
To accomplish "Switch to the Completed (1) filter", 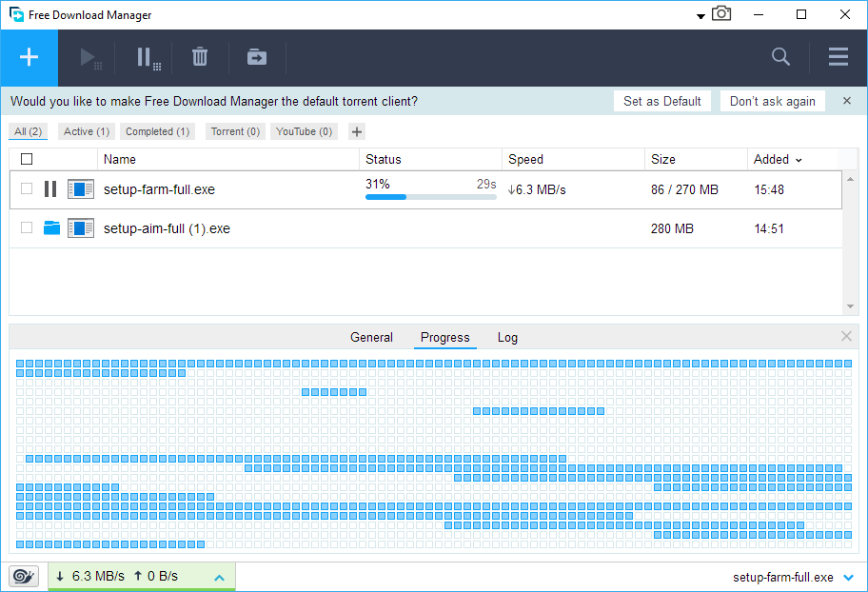I will point(157,131).
